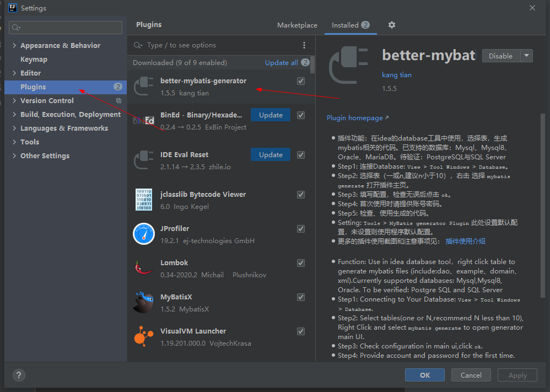Disable jclasslib Bytecode Viewer via checkbox
Screen dimensions: 550x392
click(301, 195)
